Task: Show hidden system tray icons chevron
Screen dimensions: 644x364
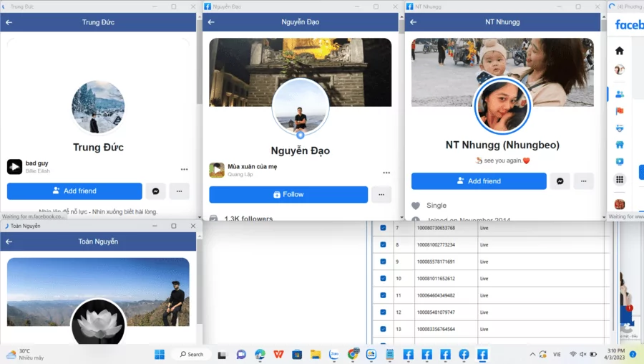Action: pyautogui.click(x=532, y=355)
